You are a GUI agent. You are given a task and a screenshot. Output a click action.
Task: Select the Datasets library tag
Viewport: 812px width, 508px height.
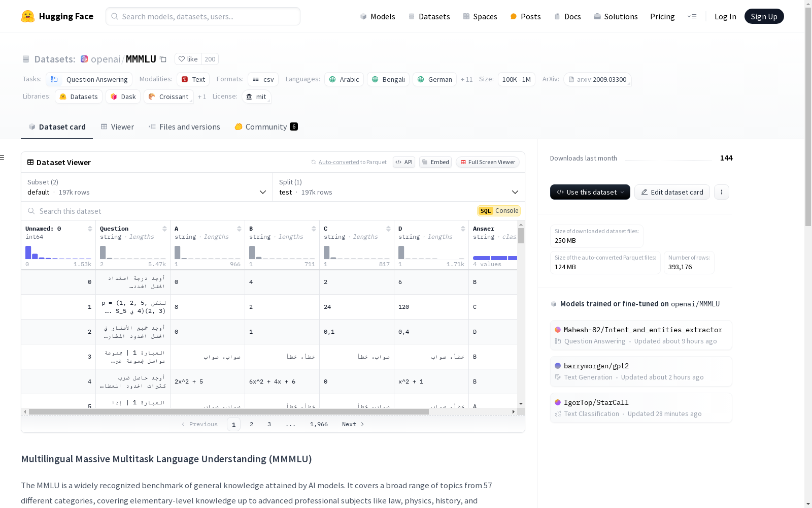point(79,97)
